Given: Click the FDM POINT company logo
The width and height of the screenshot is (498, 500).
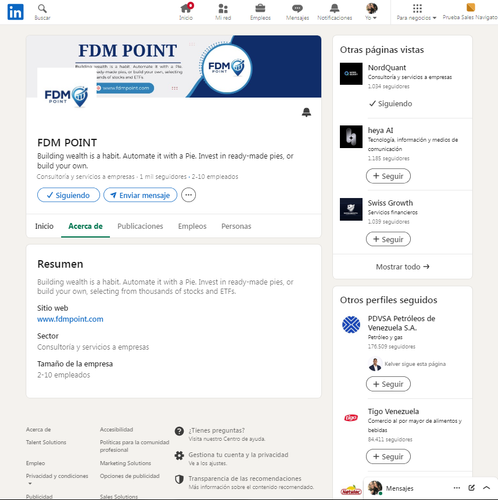Looking at the screenshot, I should pos(66,97).
